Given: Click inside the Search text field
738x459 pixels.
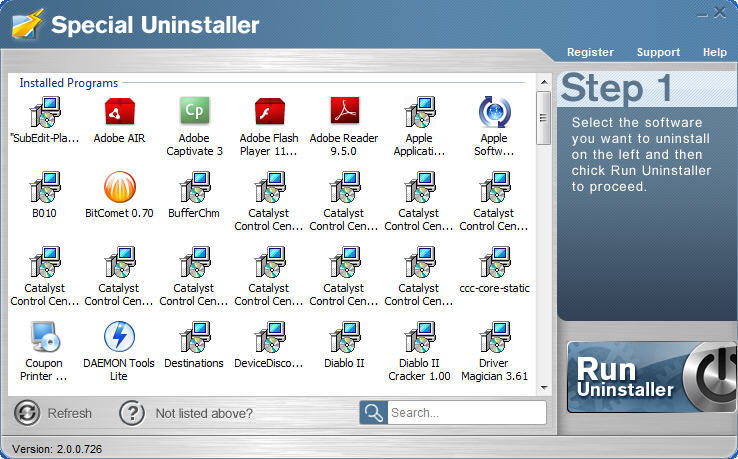Looking at the screenshot, I should [467, 413].
